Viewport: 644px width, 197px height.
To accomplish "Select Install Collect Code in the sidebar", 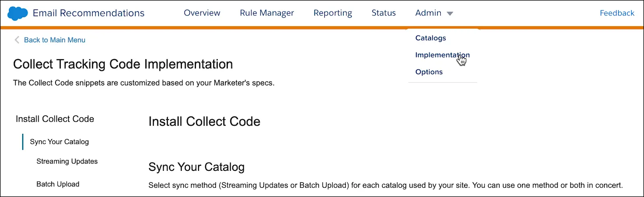I will coord(55,119).
